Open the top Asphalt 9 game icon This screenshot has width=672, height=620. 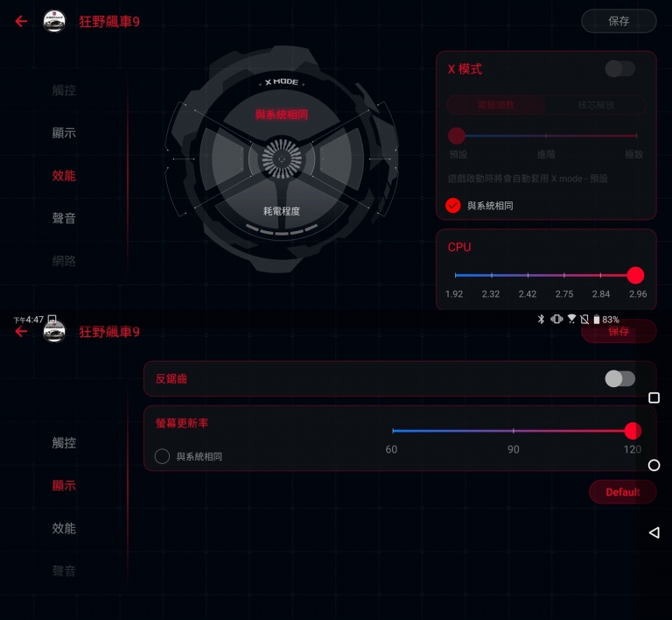54,21
